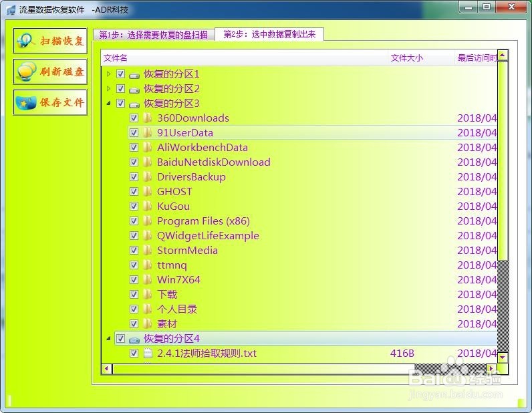The height and width of the screenshot is (413, 532).
Task: Click the 360Downloads folder icon
Action: 147,118
